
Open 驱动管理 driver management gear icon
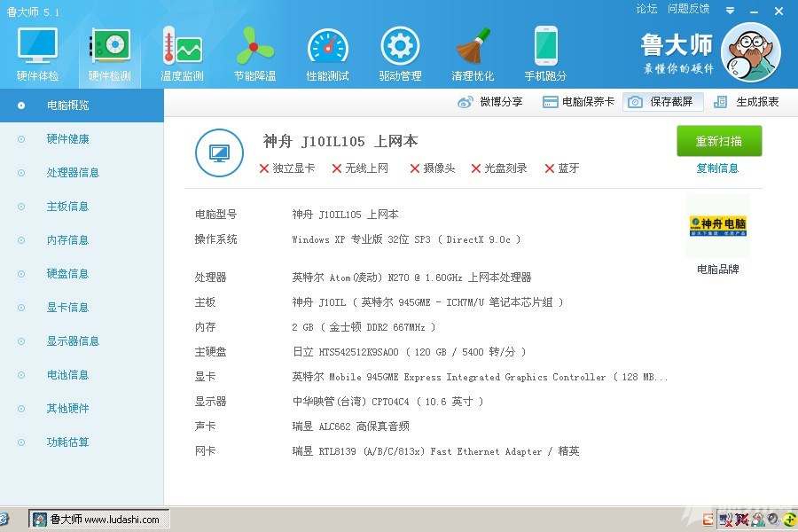tap(400, 53)
